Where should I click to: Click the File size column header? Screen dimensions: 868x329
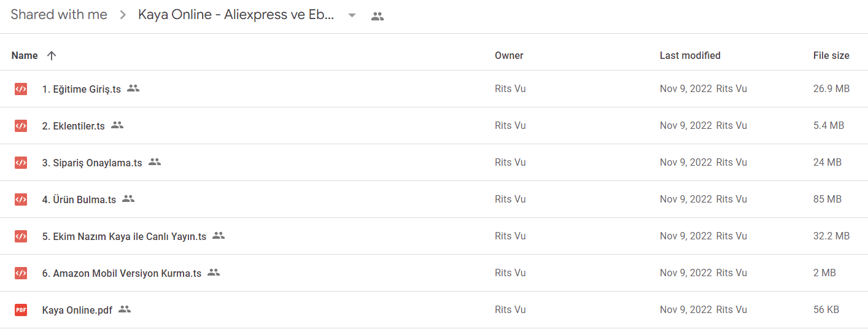(x=831, y=55)
